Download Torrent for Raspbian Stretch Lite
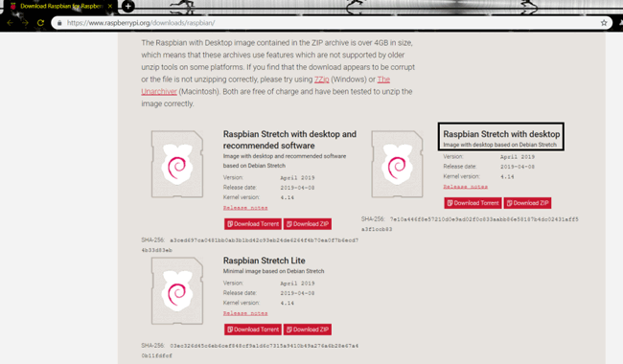This screenshot has width=623, height=364. 253,330
